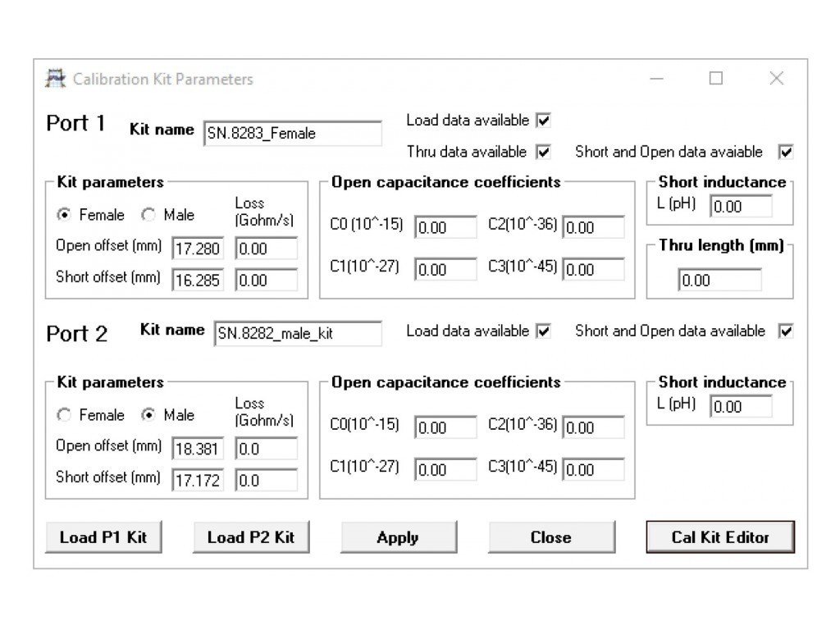This screenshot has width=840, height=630.
Task: Click the Port 2 heading text
Action: point(77,334)
